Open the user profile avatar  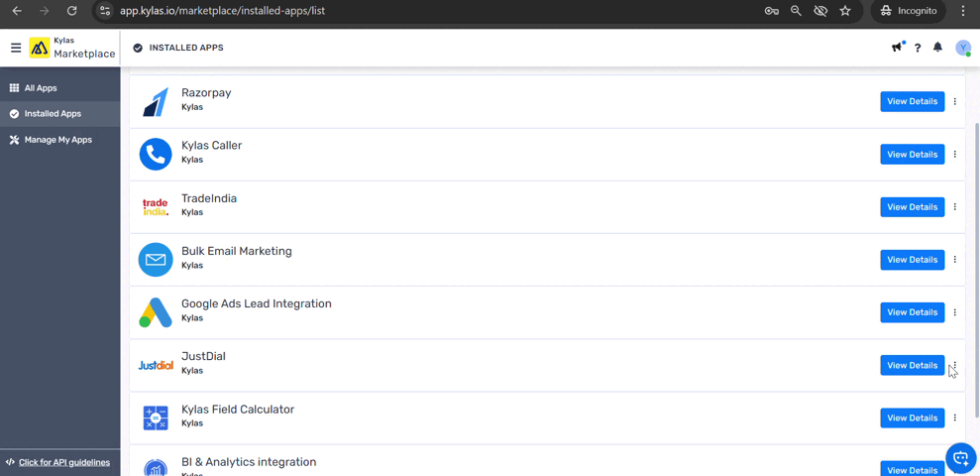pyautogui.click(x=963, y=49)
